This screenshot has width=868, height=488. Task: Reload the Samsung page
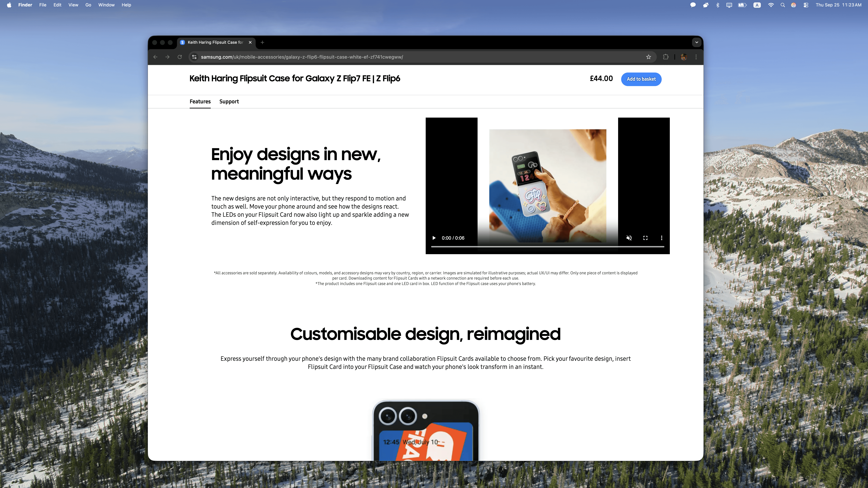(x=180, y=57)
